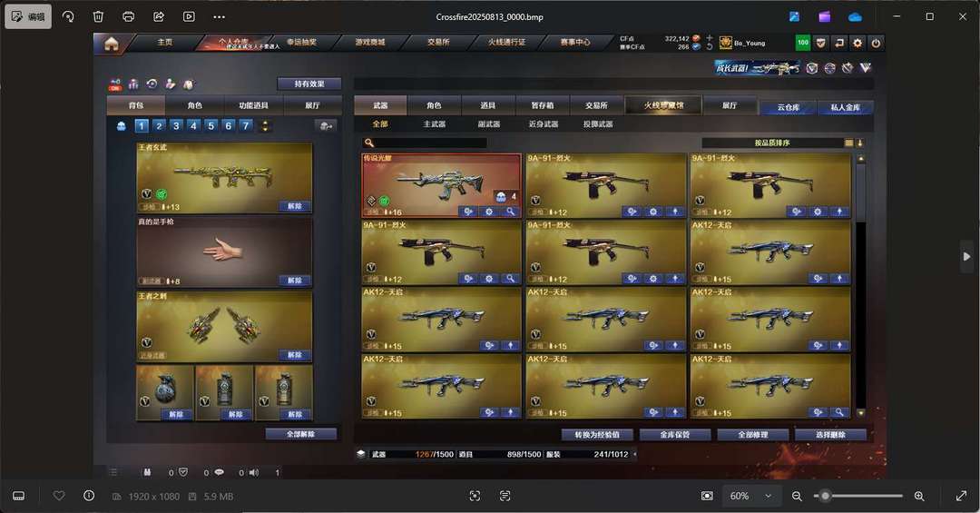Screen dimensions: 980x513
Task: Click the return arrow icon beside settings
Action: pyautogui.click(x=839, y=44)
